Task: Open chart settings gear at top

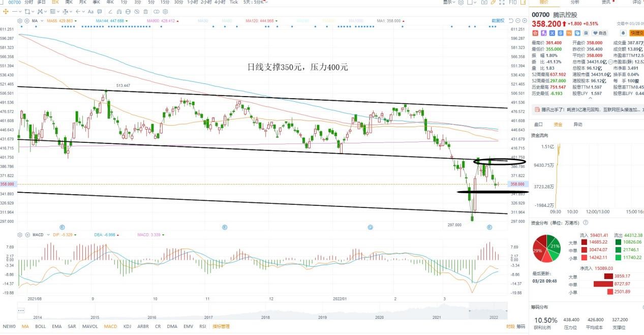Action: tap(461, 2)
